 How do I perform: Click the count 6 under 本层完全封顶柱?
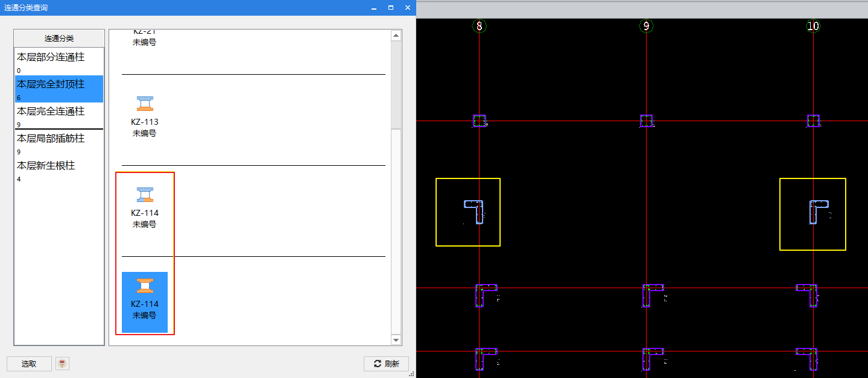pyautogui.click(x=19, y=98)
